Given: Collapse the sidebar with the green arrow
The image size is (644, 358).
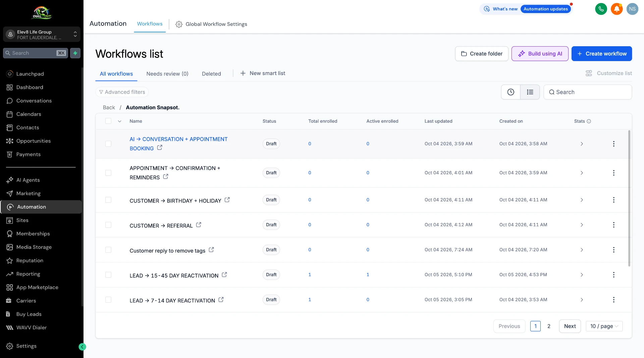Looking at the screenshot, I should pos(82,347).
